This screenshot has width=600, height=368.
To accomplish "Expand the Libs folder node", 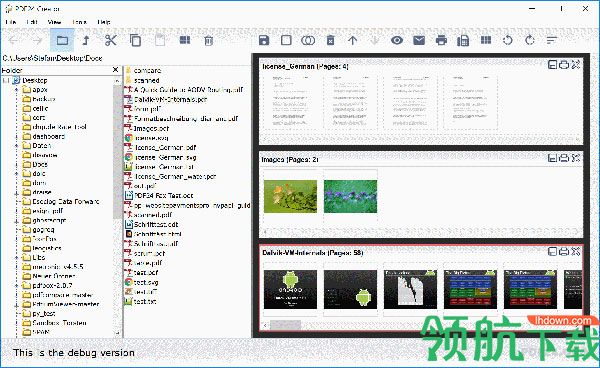I will pos(16,257).
